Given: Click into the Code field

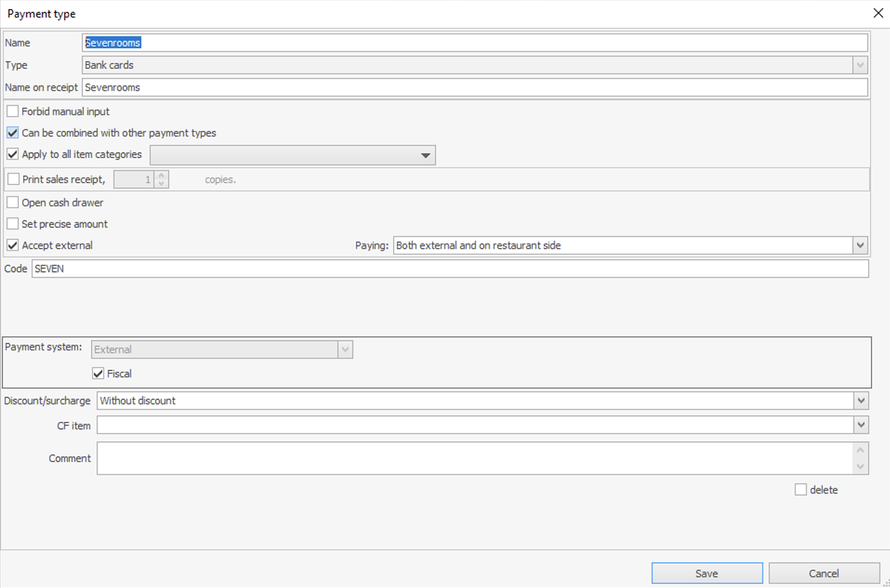Looking at the screenshot, I should (x=450, y=269).
